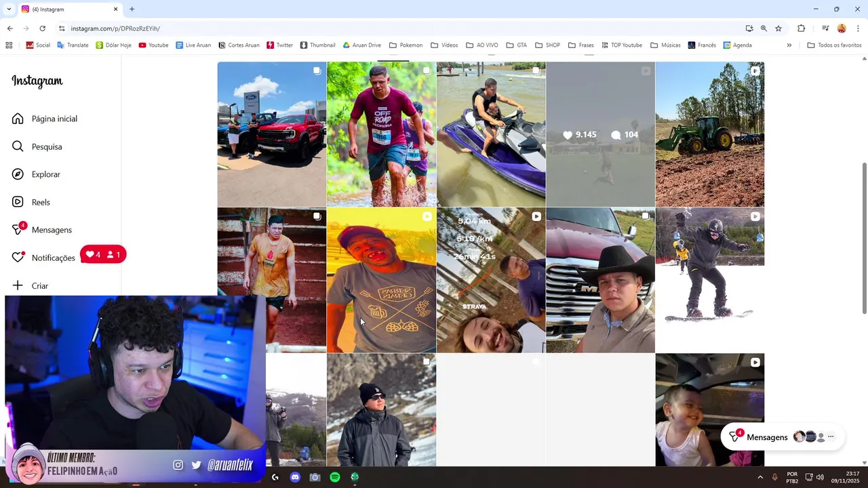Open the post showing 9.145 likes
Image resolution: width=868 pixels, height=488 pixels.
coord(600,134)
